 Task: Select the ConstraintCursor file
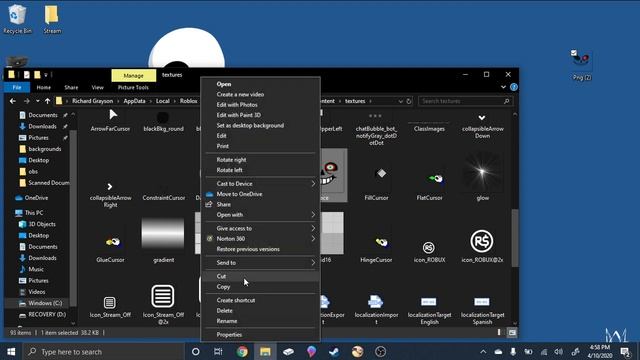(164, 198)
